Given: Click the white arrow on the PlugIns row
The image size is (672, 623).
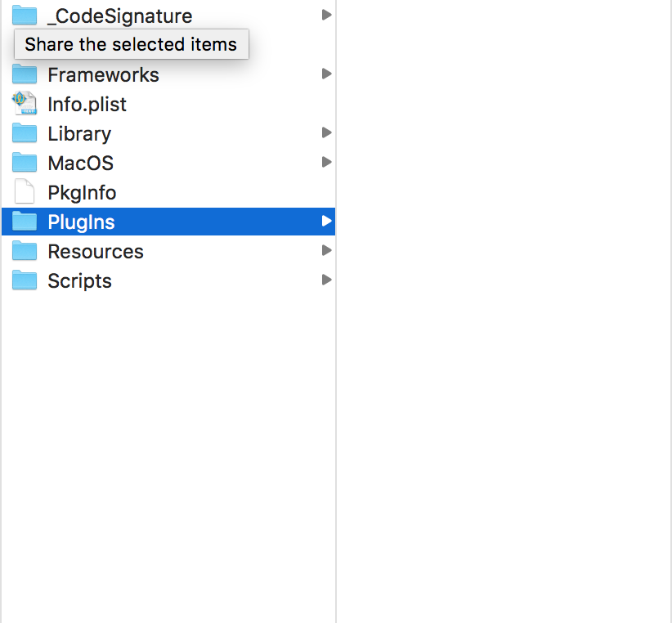Looking at the screenshot, I should (x=326, y=221).
